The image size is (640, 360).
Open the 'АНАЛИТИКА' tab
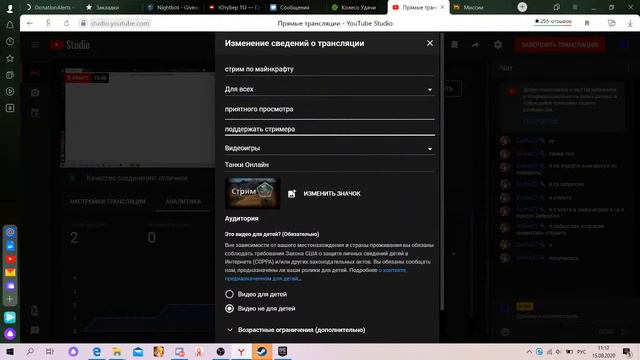pyautogui.click(x=183, y=202)
